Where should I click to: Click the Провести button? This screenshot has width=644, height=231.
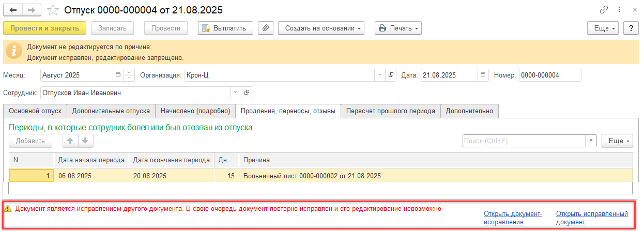(x=166, y=28)
